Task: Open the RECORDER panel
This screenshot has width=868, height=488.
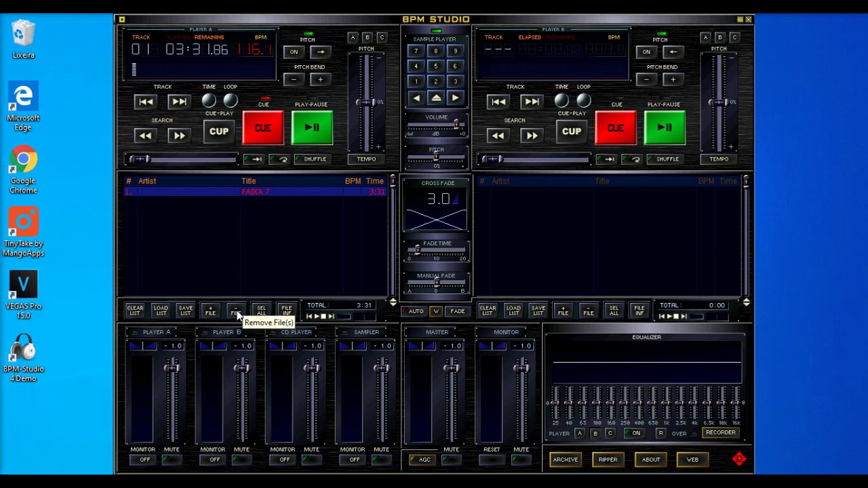Action: [720, 433]
